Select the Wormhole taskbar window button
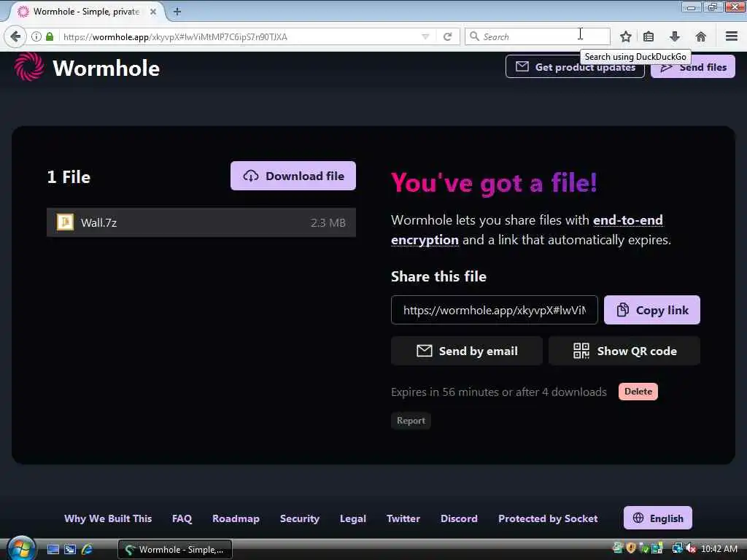This screenshot has height=560, width=747. point(175,550)
